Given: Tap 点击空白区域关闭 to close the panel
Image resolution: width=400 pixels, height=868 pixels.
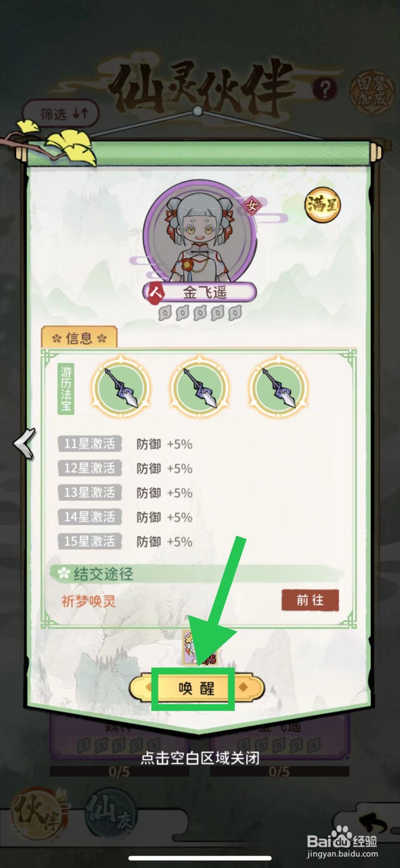Looking at the screenshot, I should pos(200,758).
